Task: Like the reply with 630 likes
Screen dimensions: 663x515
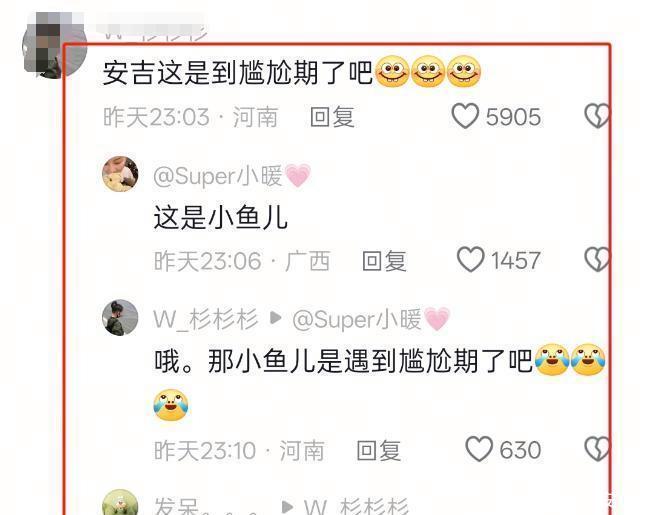Action: pos(479,449)
